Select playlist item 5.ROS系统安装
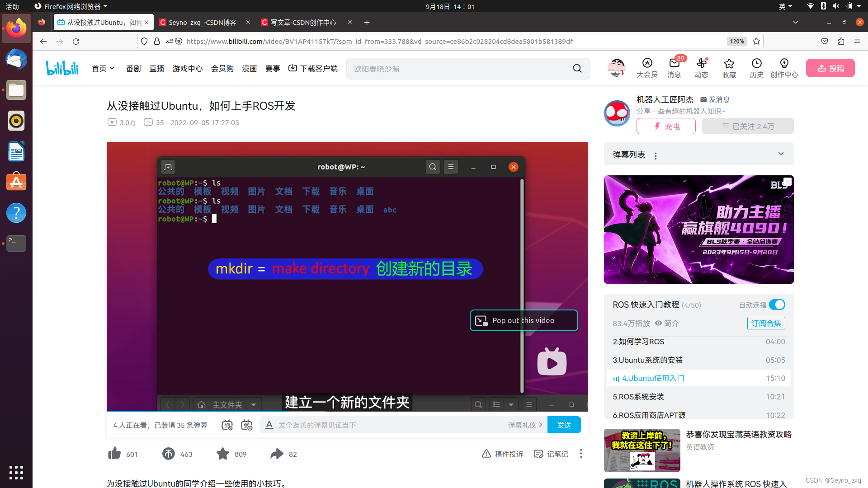 638,397
